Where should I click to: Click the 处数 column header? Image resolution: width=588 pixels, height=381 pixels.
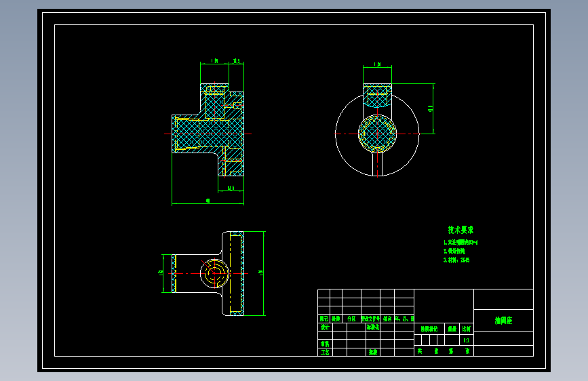coord(336,319)
